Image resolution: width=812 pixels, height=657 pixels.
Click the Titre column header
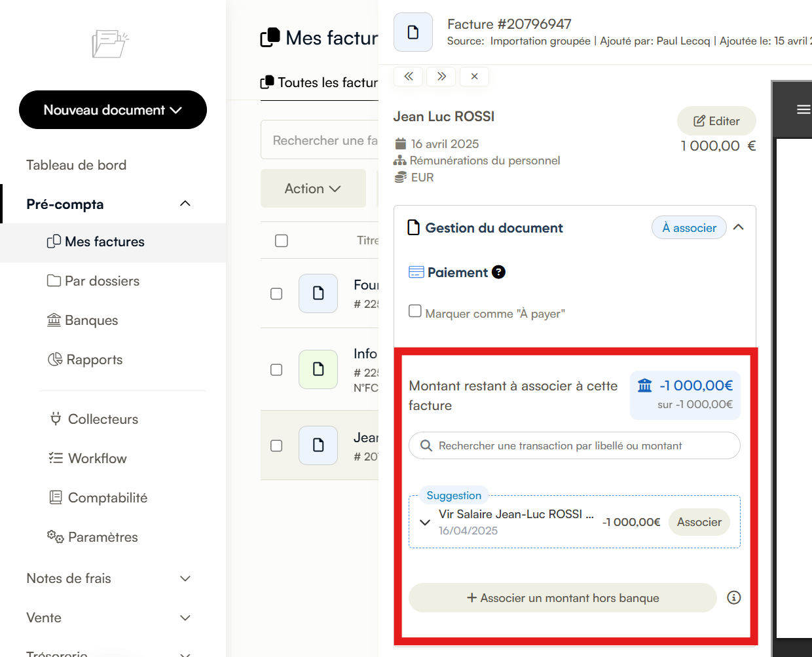367,240
